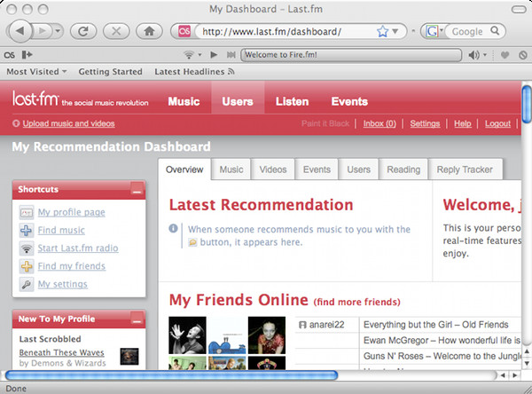Click the Logout link

coord(497,123)
